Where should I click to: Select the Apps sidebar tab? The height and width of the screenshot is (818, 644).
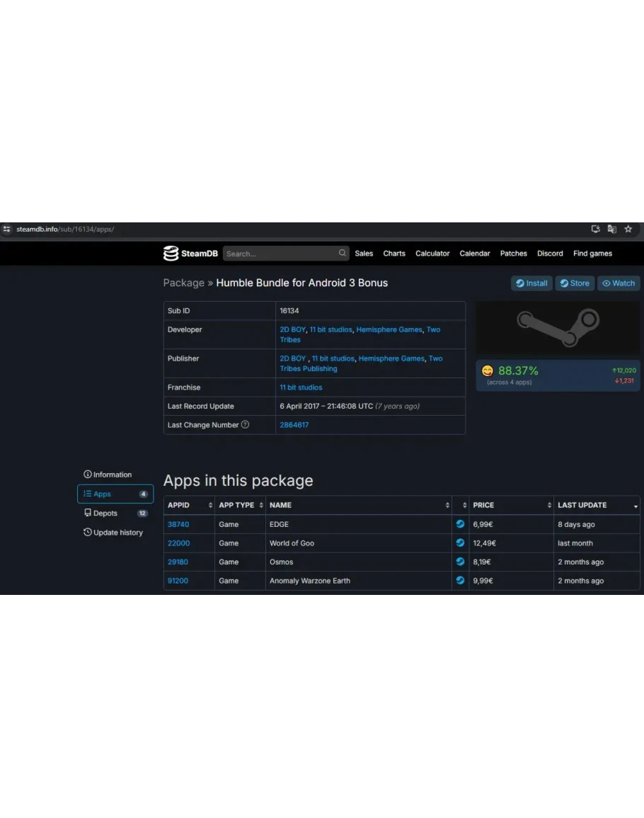115,494
